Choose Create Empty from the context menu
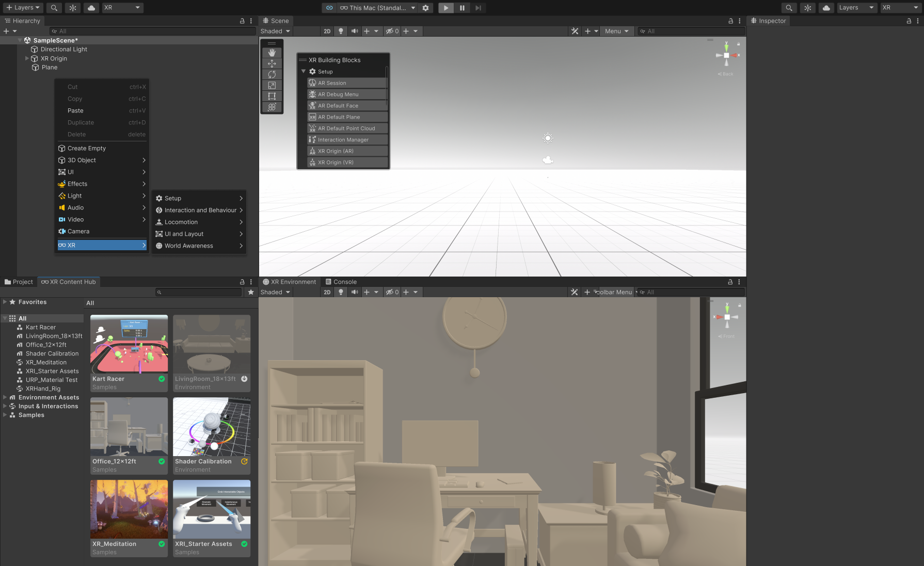The width and height of the screenshot is (924, 566). [102, 148]
